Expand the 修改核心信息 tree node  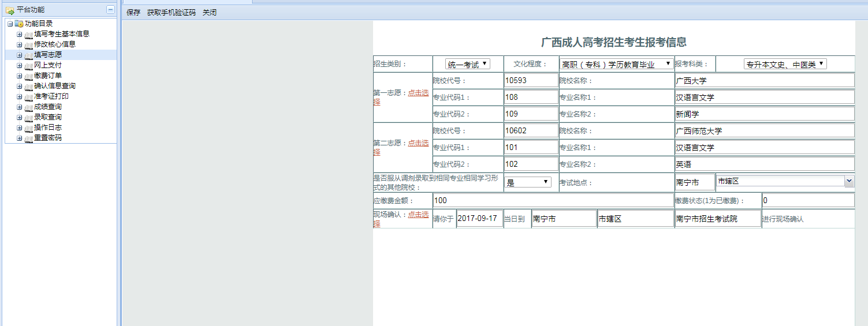(19, 44)
